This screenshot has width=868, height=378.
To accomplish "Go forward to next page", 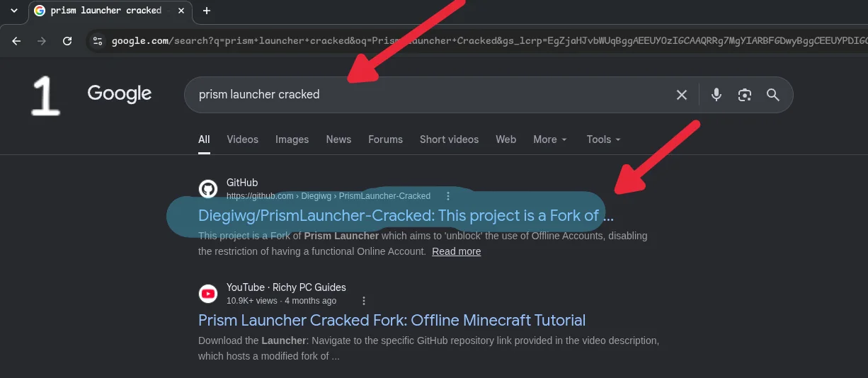I will coord(42,40).
